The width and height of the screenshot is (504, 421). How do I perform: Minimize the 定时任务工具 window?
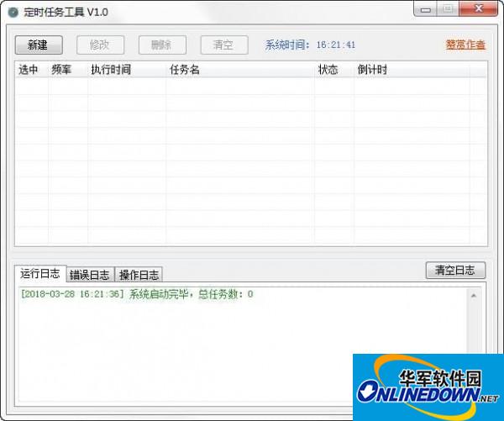pos(425,9)
